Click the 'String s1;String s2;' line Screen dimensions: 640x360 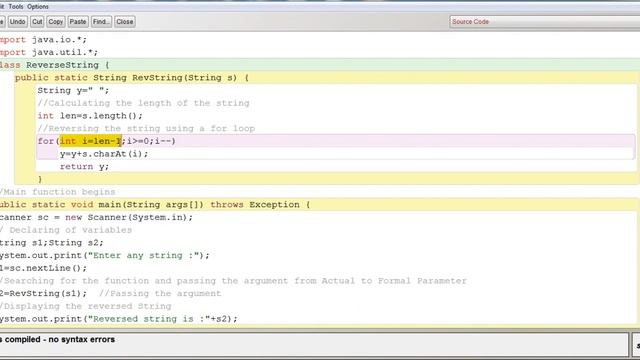click(52, 242)
